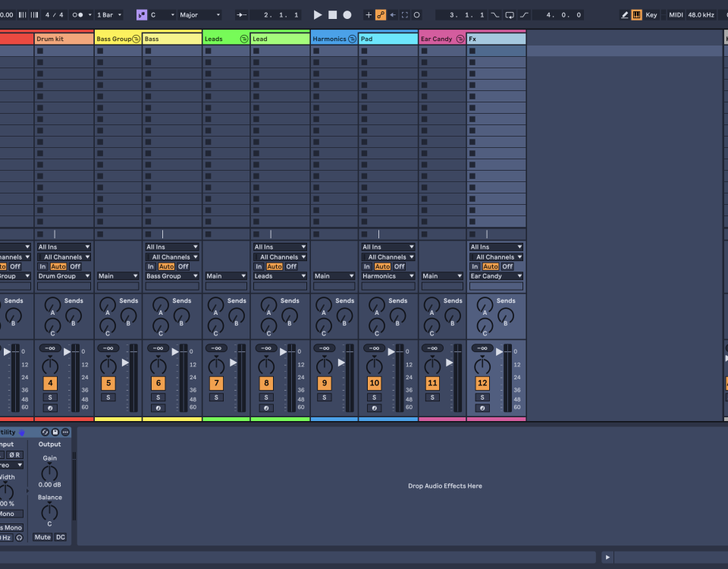Toggle the Automation Arm button
The width and height of the screenshot is (728, 569).
tap(381, 15)
